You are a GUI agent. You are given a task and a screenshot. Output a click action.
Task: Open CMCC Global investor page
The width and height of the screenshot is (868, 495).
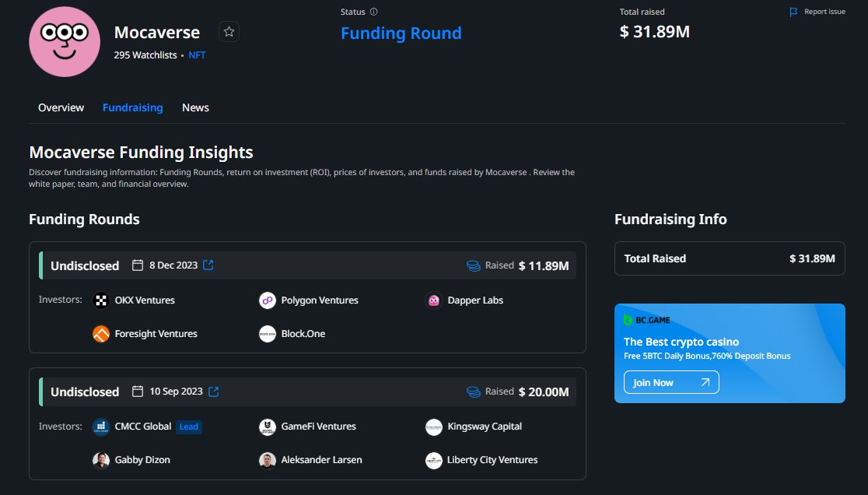[x=143, y=427]
